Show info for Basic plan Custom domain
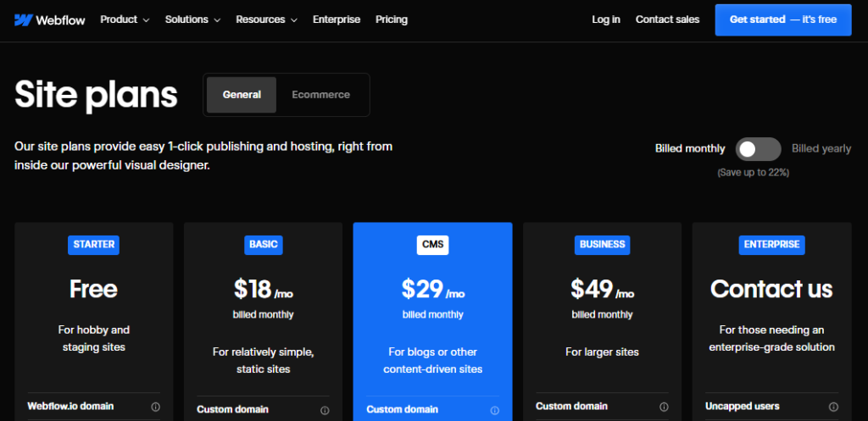Screen dimensions: 868x421 [x=325, y=410]
